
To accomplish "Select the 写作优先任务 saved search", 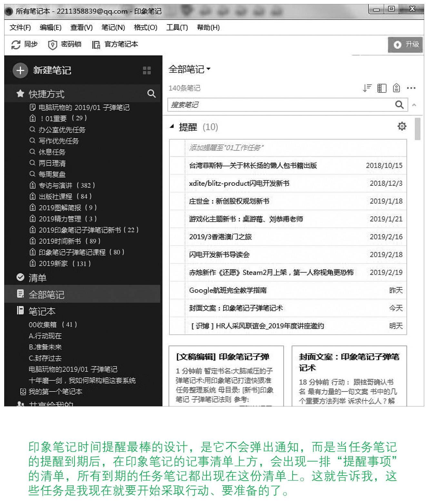I will coord(59,141).
